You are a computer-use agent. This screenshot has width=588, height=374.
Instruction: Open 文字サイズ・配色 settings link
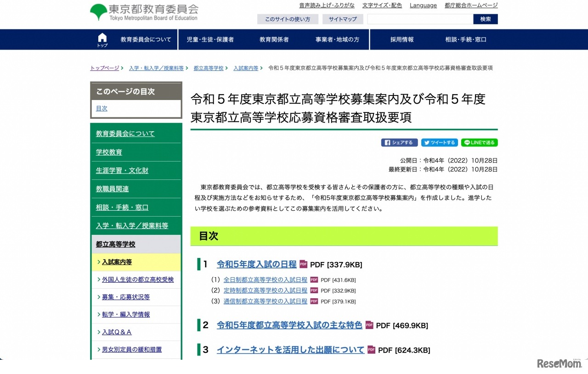tap(382, 6)
